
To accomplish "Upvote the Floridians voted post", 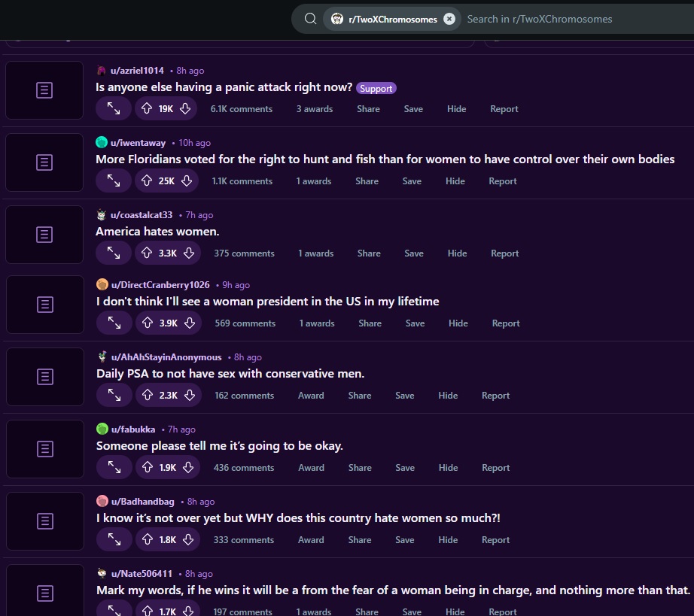I will pos(147,181).
